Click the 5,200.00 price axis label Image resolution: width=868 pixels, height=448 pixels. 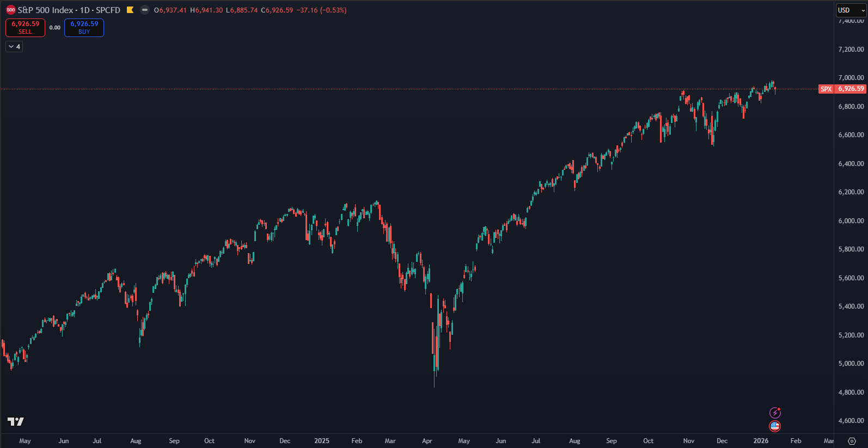coord(851,335)
